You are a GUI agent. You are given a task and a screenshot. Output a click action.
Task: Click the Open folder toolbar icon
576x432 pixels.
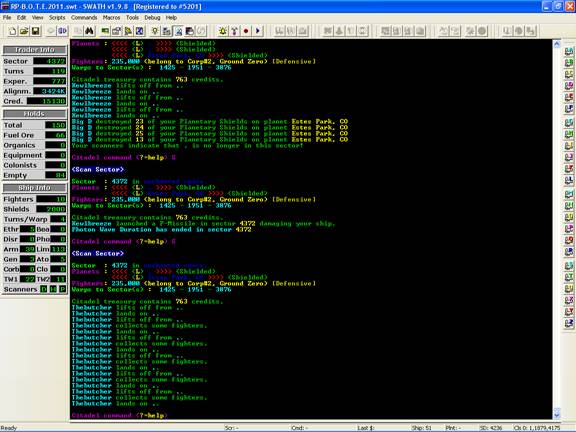tap(24, 31)
